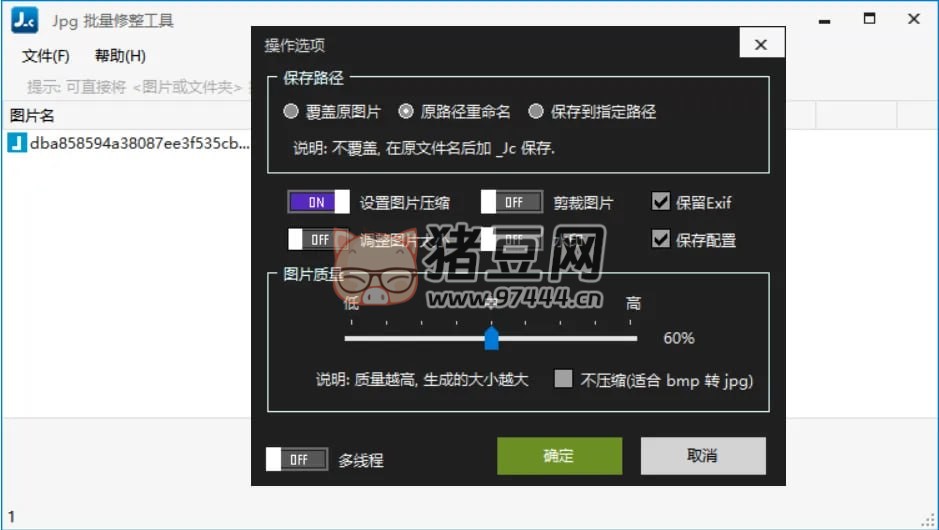939x530 pixels.
Task: Turn off the 设置图片压缩 switch
Action: [x=318, y=202]
